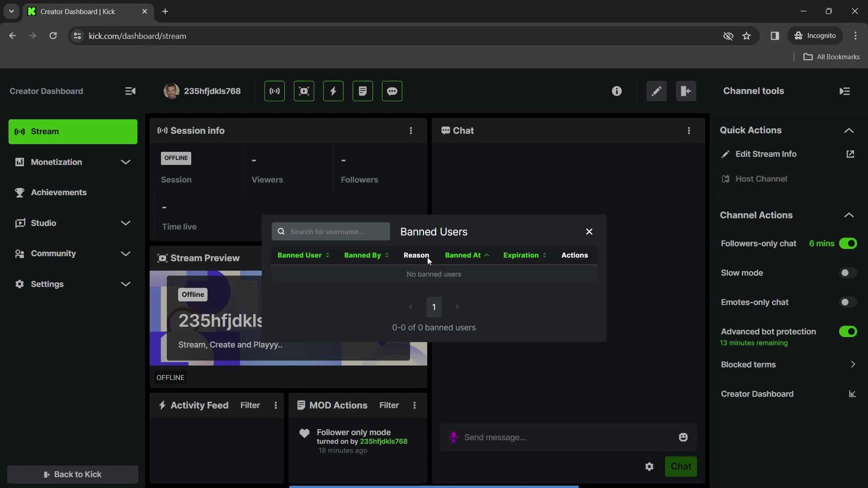Select the stream recording icon
Image resolution: width=868 pixels, height=488 pixels.
(x=303, y=90)
